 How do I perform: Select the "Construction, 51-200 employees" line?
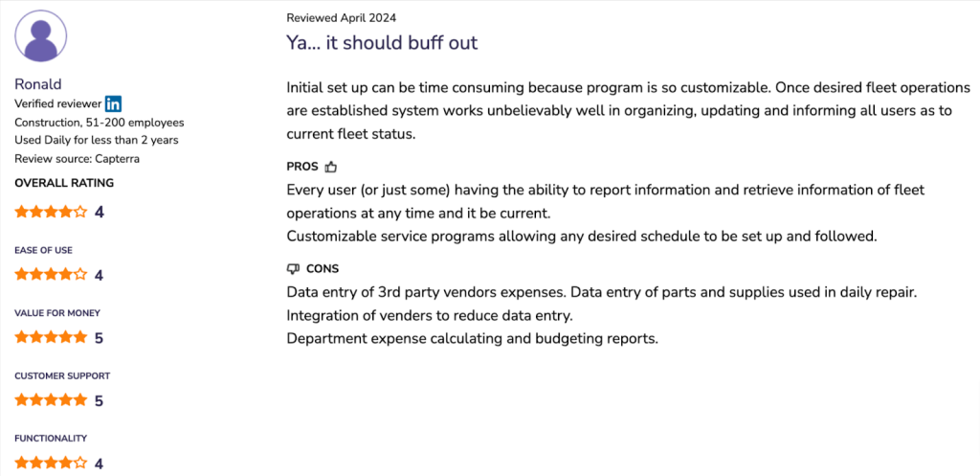pos(100,123)
